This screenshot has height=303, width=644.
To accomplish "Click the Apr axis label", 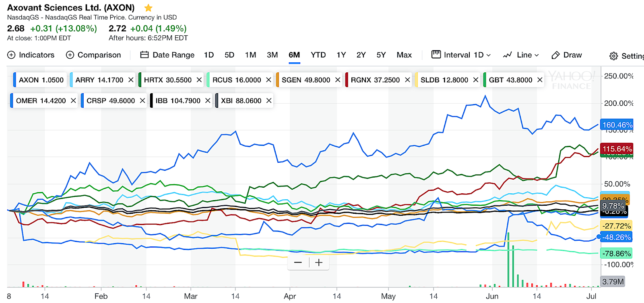I will coord(290,296).
